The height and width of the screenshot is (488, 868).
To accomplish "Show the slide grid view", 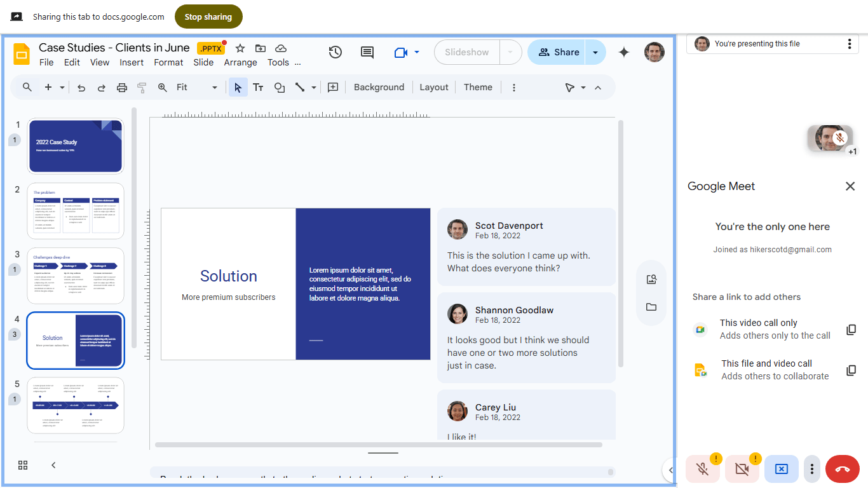I will [x=22, y=465].
